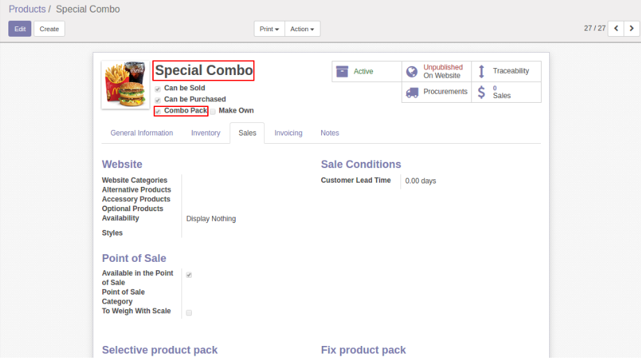Screen dimensions: 641x364
Task: Open the Inventory tab
Action: click(x=206, y=133)
